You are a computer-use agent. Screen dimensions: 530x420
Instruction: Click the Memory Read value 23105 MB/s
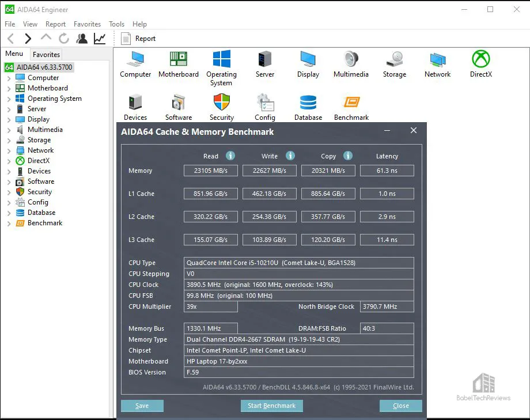coord(211,171)
